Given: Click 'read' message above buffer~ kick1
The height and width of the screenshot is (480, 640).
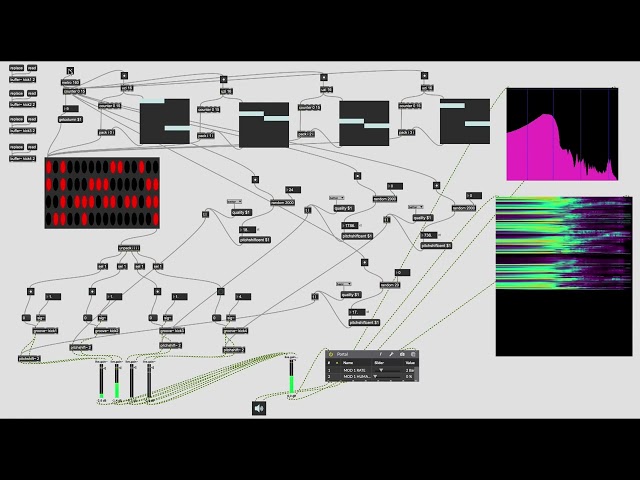Looking at the screenshot, I should tap(32, 68).
